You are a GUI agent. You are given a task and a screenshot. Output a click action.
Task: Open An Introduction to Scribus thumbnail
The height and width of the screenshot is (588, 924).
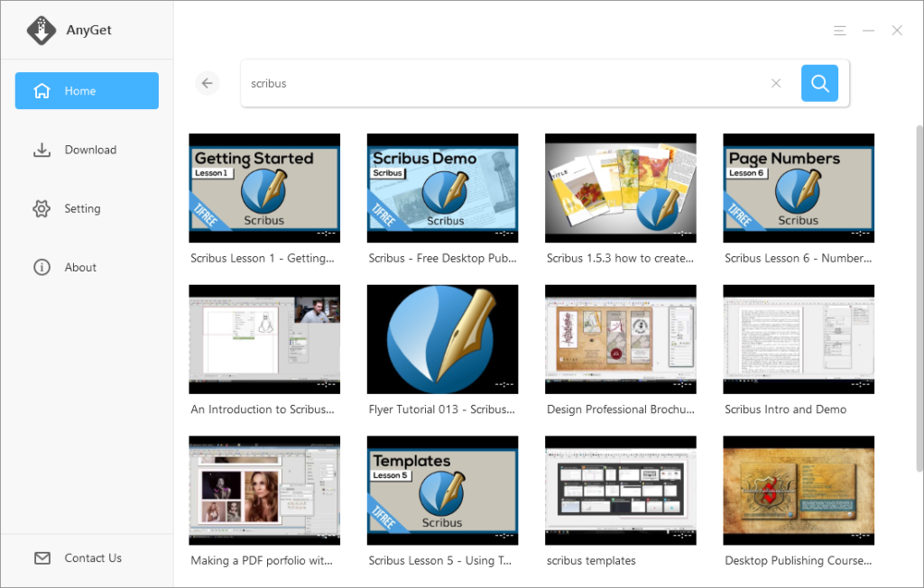coord(264,339)
